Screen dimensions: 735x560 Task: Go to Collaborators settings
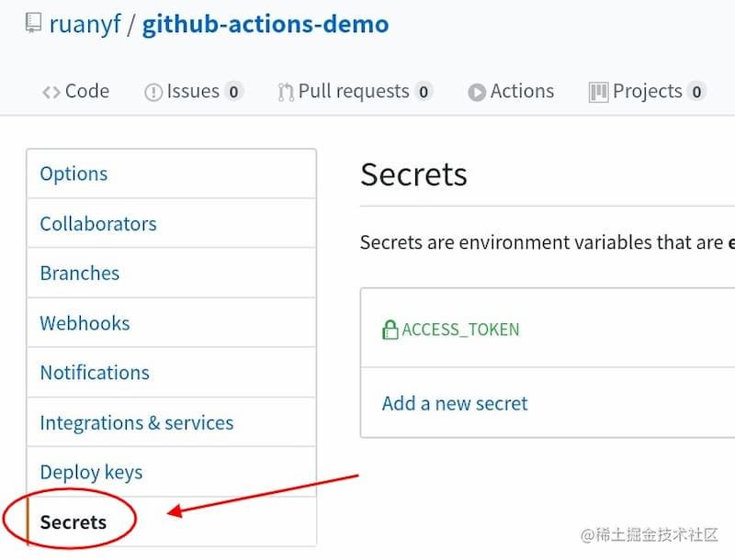[98, 223]
